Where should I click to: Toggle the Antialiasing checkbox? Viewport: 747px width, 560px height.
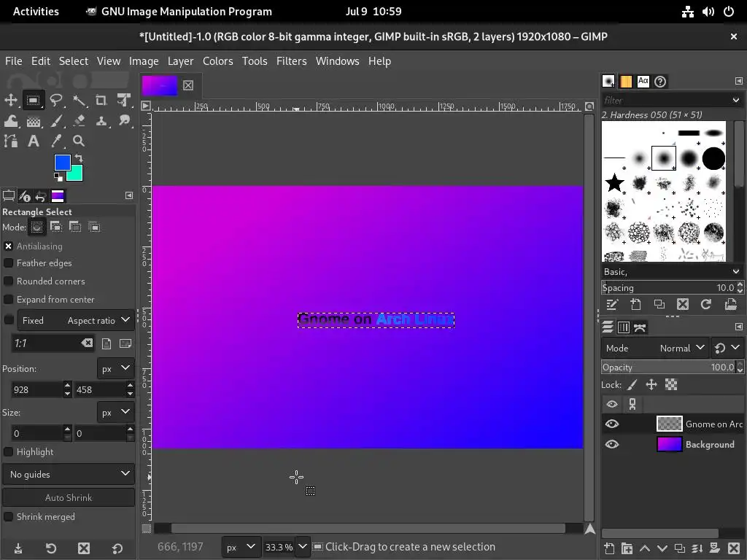coord(9,246)
